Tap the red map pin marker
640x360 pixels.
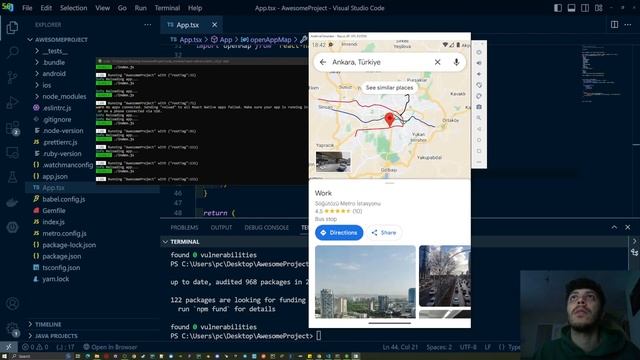coord(390,120)
